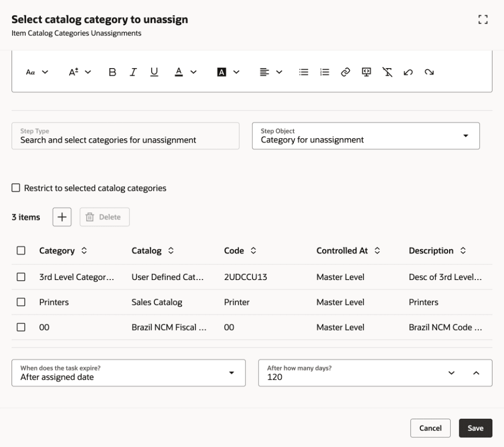Image resolution: width=504 pixels, height=447 pixels.
Task: Undo the last edit in the editor
Action: tap(409, 72)
